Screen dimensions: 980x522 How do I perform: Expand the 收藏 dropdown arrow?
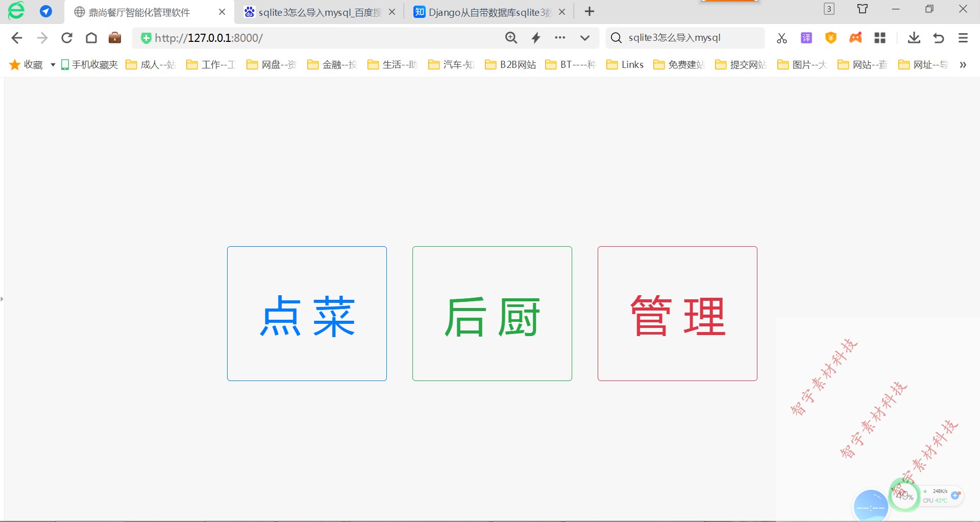(53, 65)
